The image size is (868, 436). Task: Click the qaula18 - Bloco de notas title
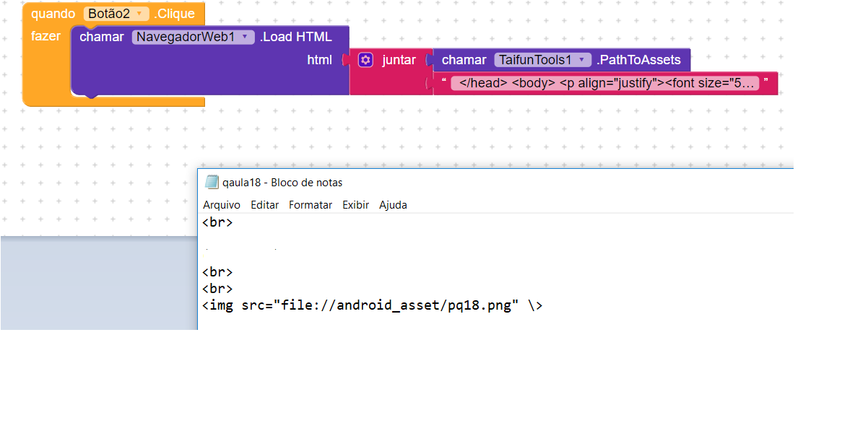[x=283, y=183]
